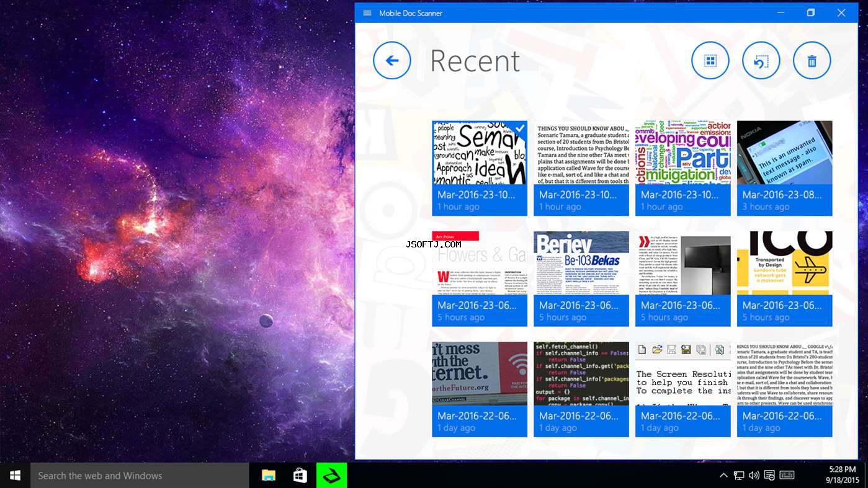Open the Windows Store taskbar icon
Viewport: 868px width, 488px height.
300,476
